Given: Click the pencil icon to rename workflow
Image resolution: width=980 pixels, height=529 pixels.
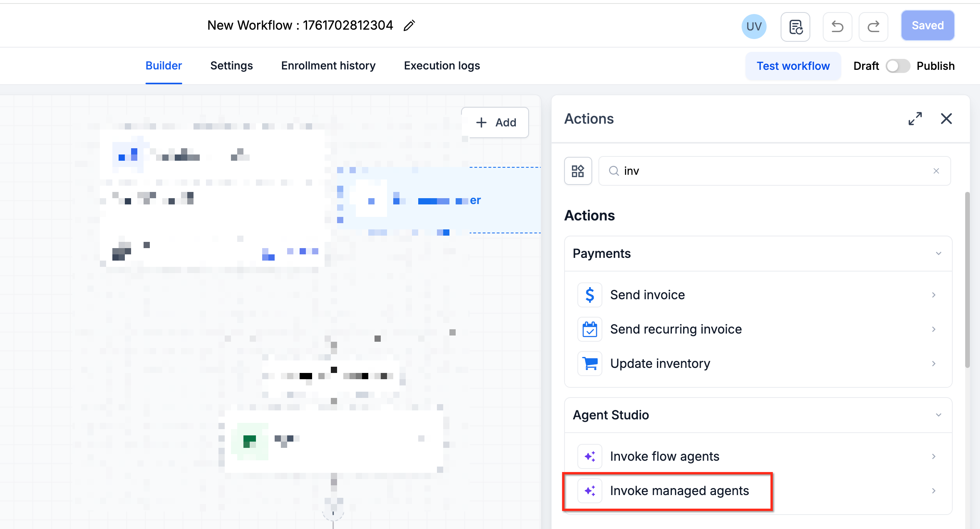Looking at the screenshot, I should [409, 26].
